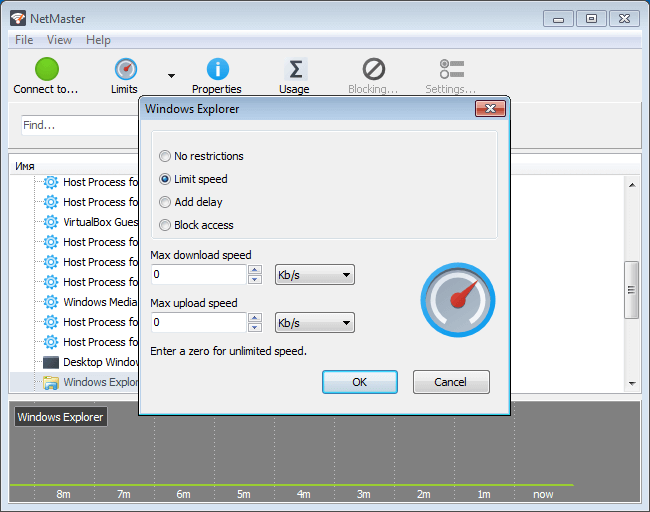Increase the max upload speed value
Image resolution: width=650 pixels, height=512 pixels.
click(255, 318)
